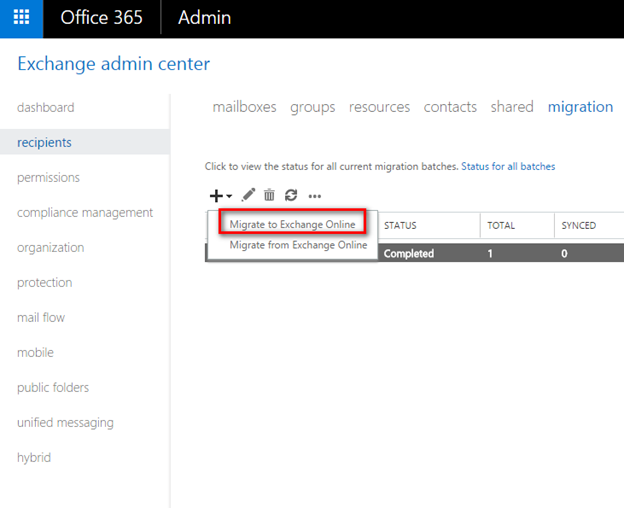The width and height of the screenshot is (624, 508).
Task: Click the refresh icon in toolbar
Action: tap(291, 196)
